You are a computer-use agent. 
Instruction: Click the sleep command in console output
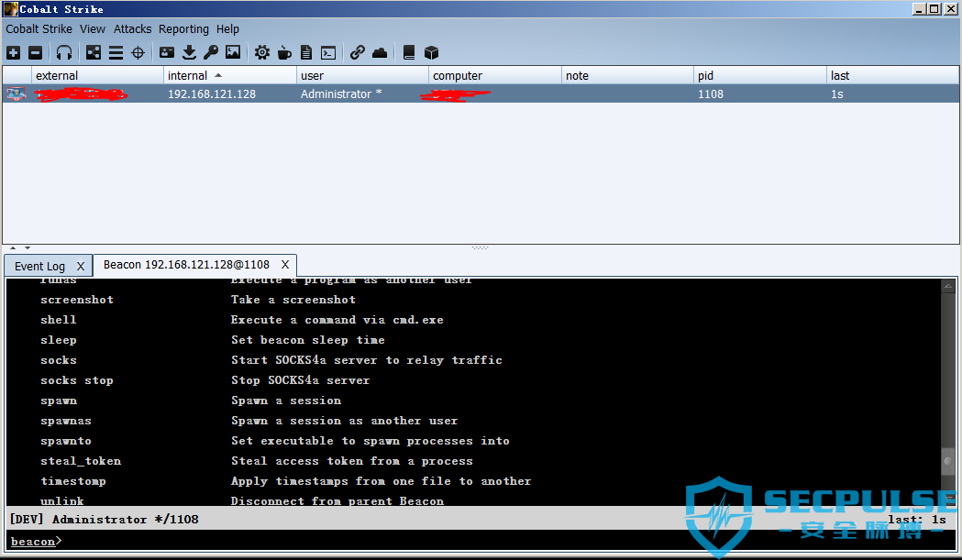59,340
